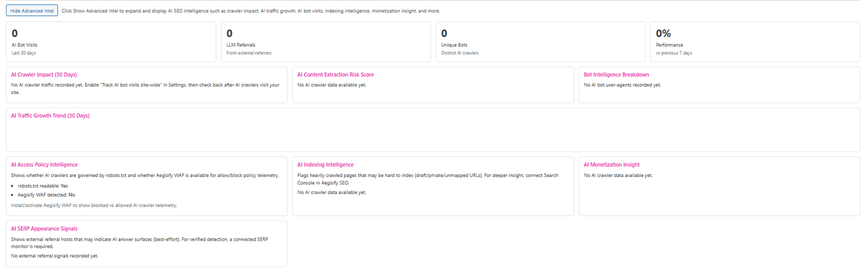
Task: Open the Bot Intelligence Breakdown heading
Action: click(x=616, y=75)
